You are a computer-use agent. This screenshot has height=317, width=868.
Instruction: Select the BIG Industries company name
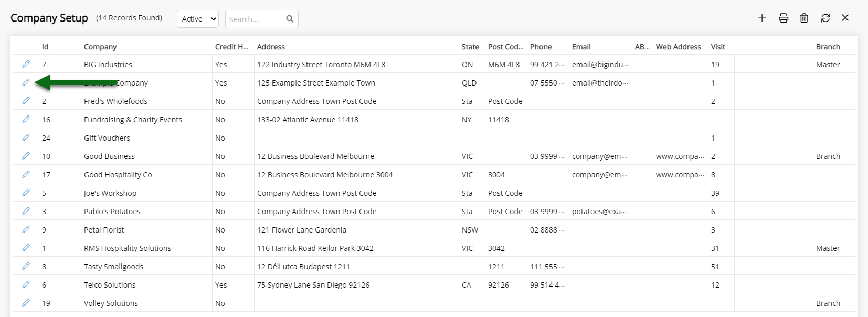108,65
